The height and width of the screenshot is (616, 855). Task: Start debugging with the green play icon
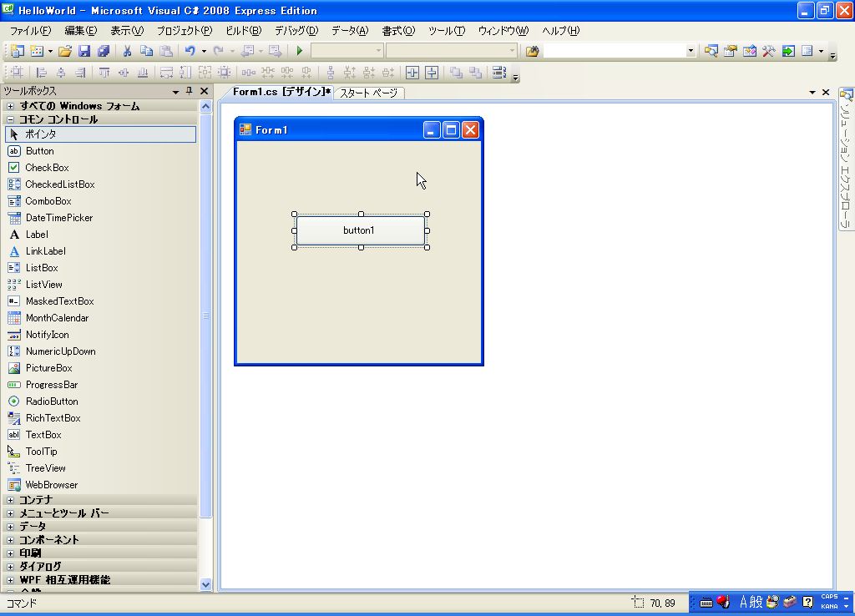click(300, 51)
